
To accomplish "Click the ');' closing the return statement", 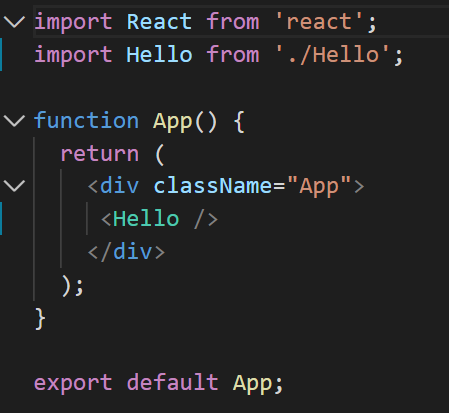I will (x=73, y=286).
